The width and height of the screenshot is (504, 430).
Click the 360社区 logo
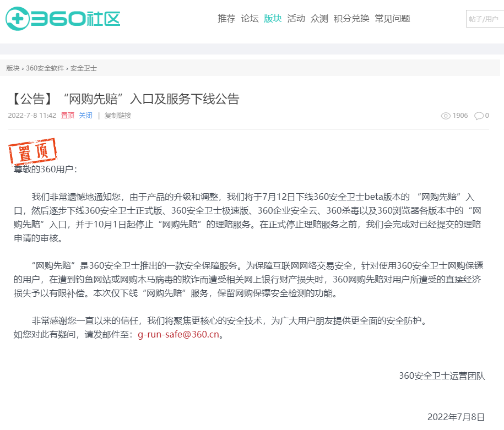click(63, 19)
